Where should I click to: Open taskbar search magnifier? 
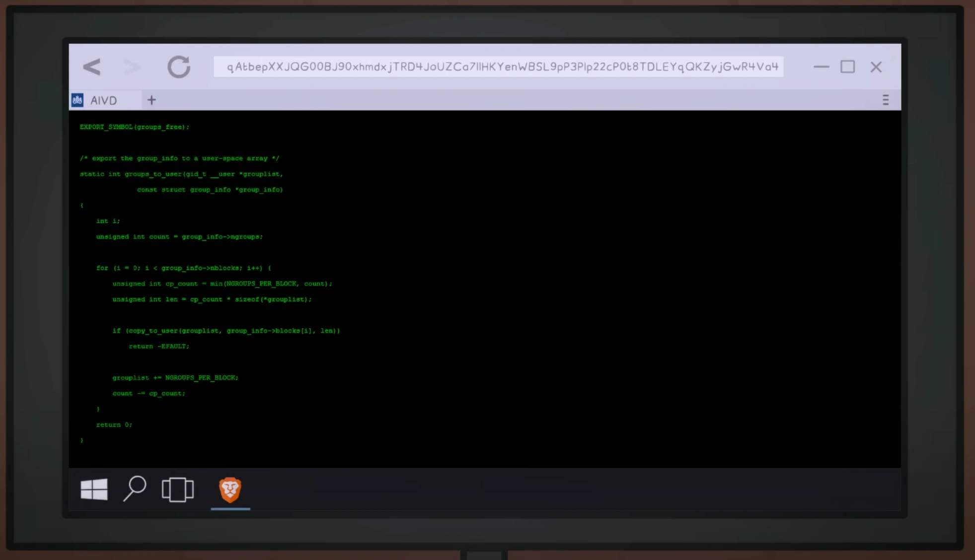pos(135,489)
